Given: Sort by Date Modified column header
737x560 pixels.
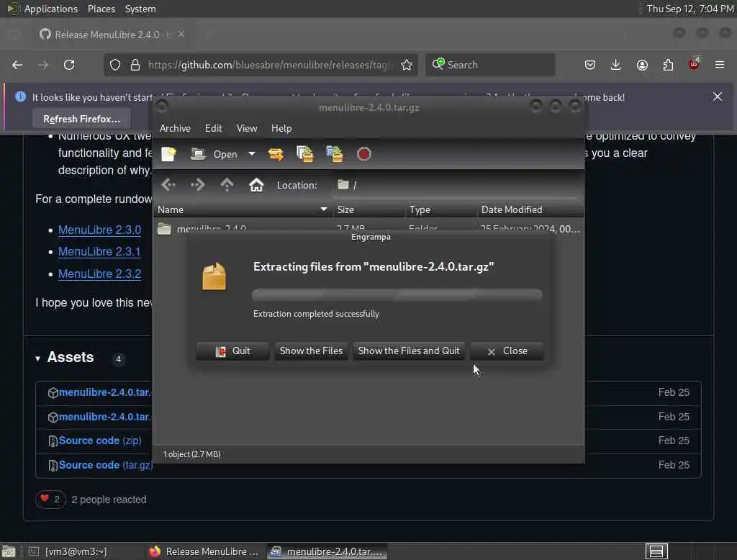Looking at the screenshot, I should (530, 209).
